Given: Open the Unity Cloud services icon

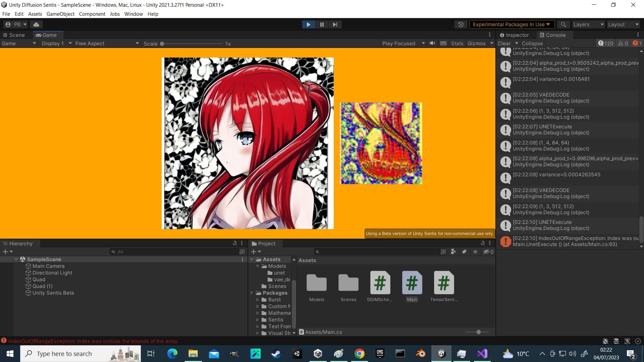Looking at the screenshot, I should click(36, 24).
